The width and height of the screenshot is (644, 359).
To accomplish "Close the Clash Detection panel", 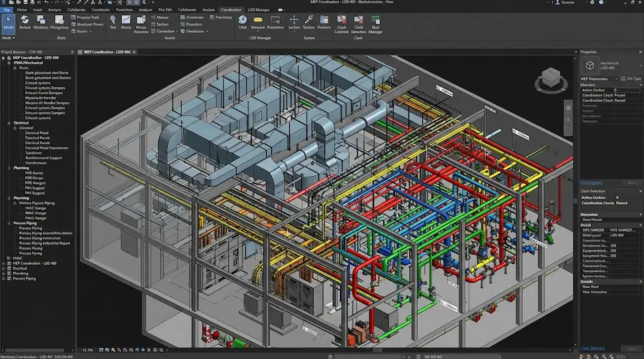I will coord(640,191).
